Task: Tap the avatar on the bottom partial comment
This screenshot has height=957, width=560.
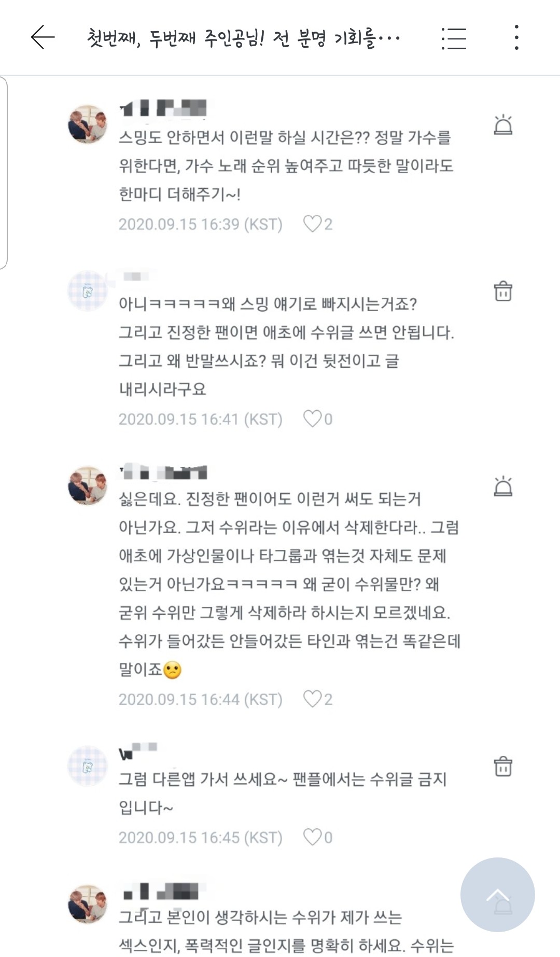Action: click(88, 904)
